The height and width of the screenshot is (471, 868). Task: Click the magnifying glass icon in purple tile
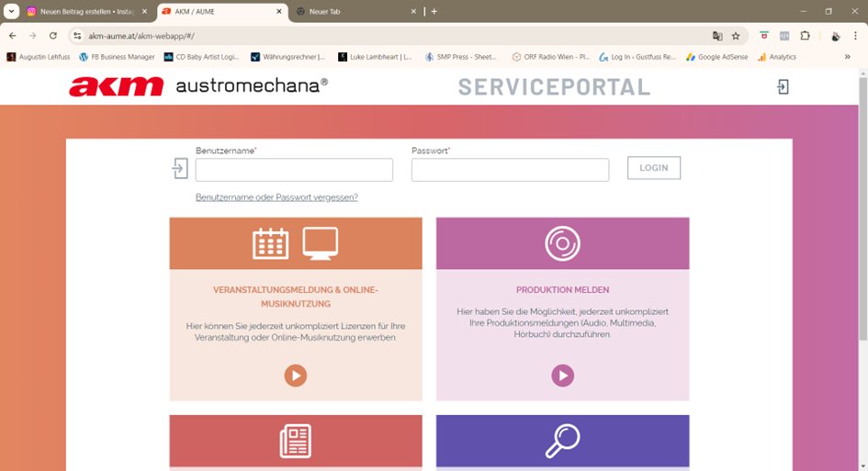pos(562,441)
